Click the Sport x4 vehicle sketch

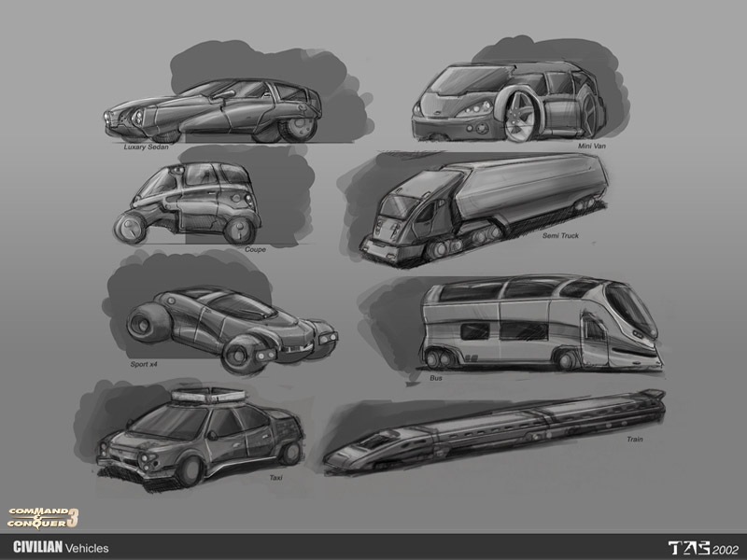pos(229,322)
